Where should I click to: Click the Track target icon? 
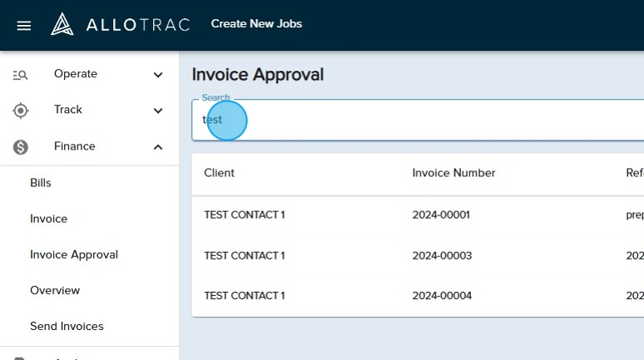(21, 111)
